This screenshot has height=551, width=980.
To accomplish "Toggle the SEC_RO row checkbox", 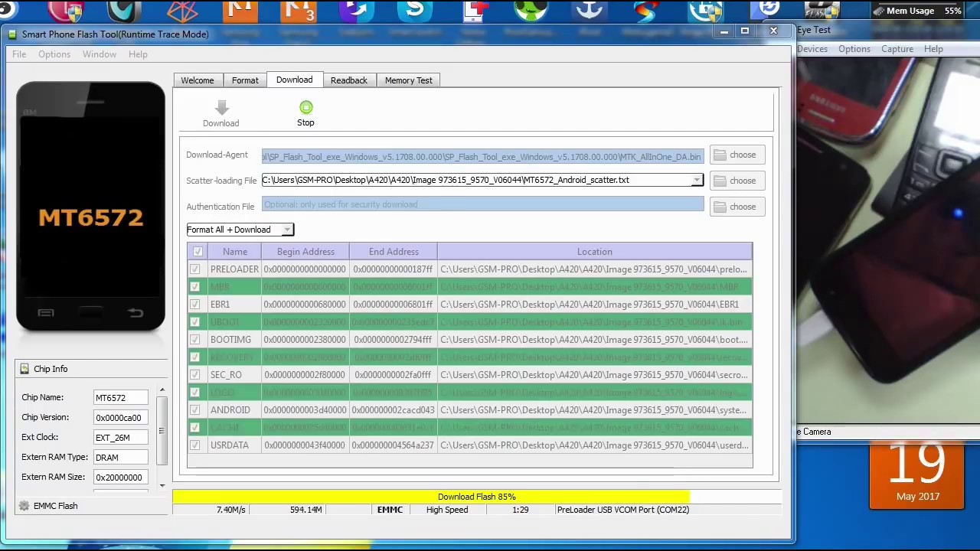I will [x=195, y=375].
